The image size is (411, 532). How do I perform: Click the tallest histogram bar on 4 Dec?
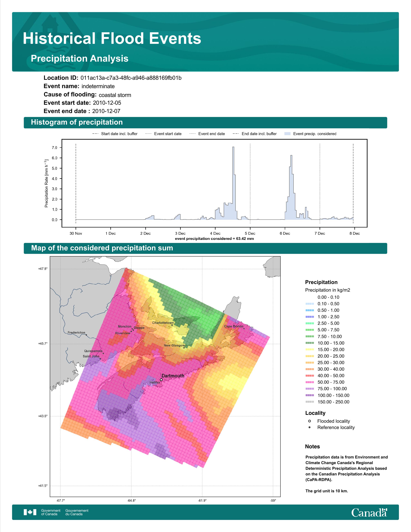click(x=233, y=183)
